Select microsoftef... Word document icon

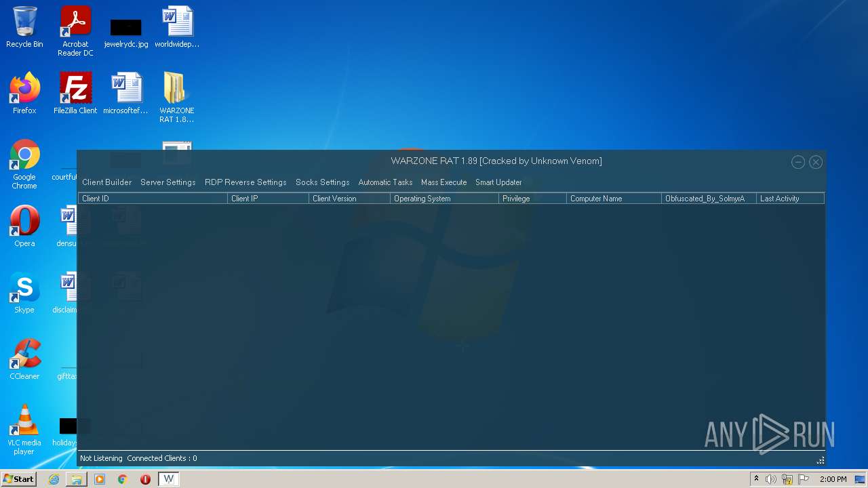tap(126, 94)
